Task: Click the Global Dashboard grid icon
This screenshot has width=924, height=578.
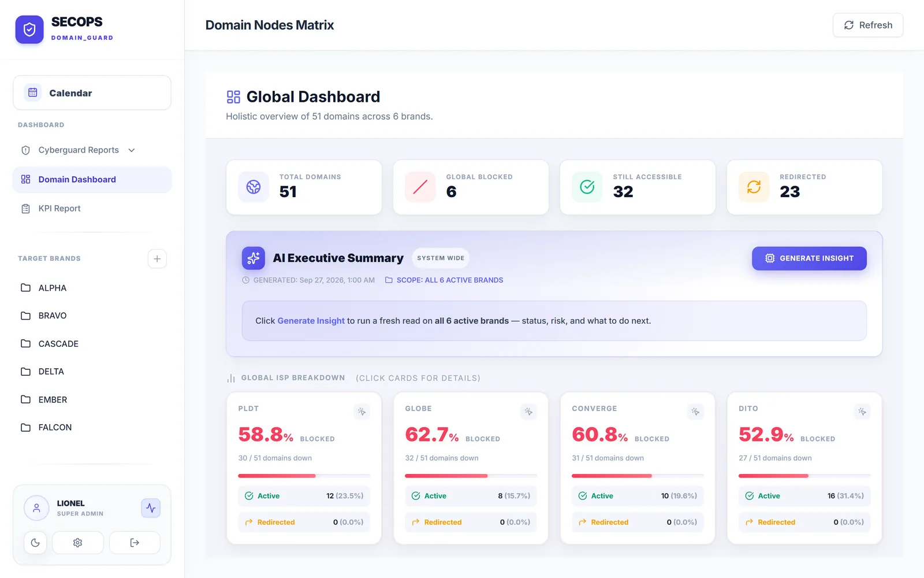Action: (233, 97)
